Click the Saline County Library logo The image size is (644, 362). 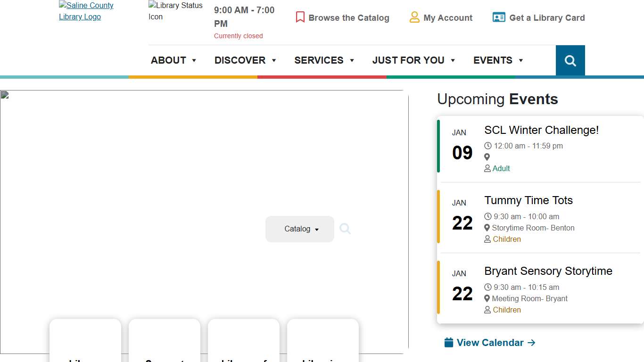[x=86, y=11]
